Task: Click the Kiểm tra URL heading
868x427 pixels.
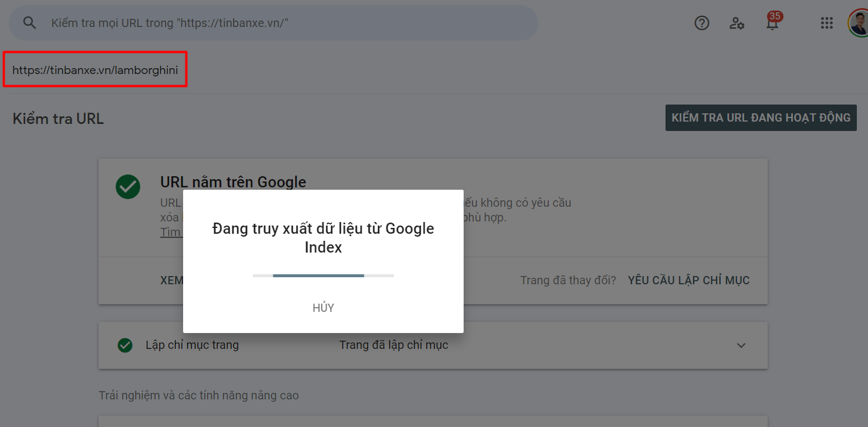Action: pos(58,119)
